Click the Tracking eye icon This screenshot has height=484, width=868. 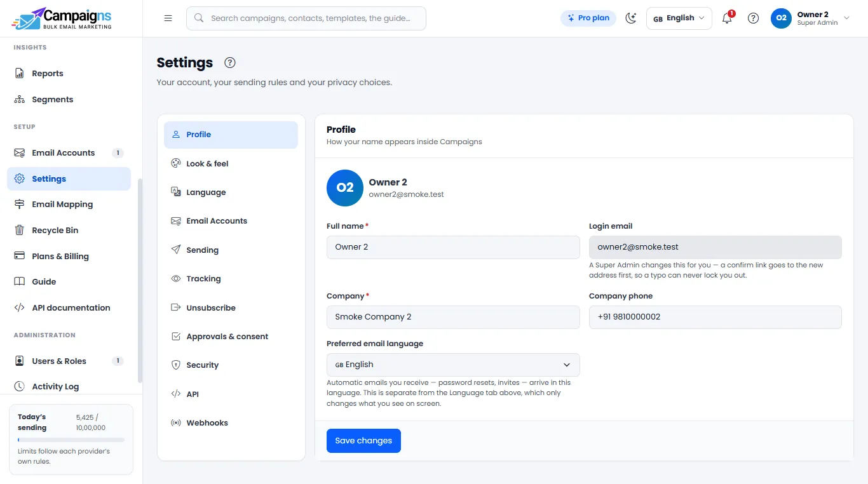[x=176, y=279]
